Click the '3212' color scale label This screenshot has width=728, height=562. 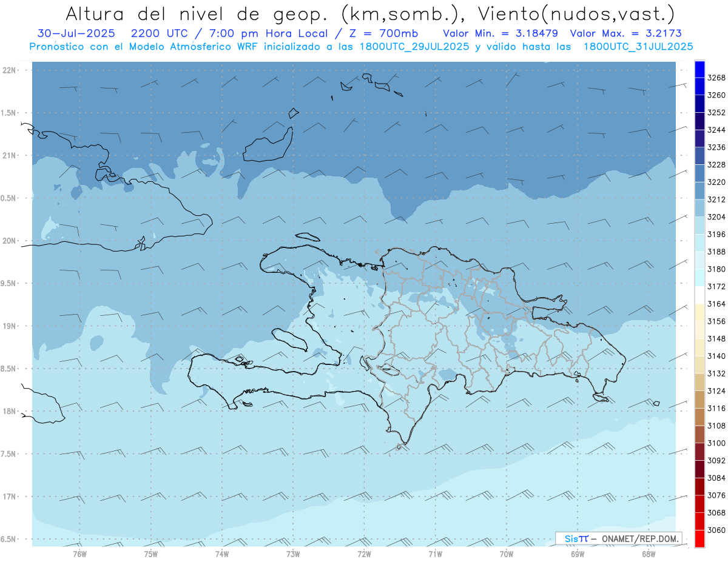(x=716, y=199)
